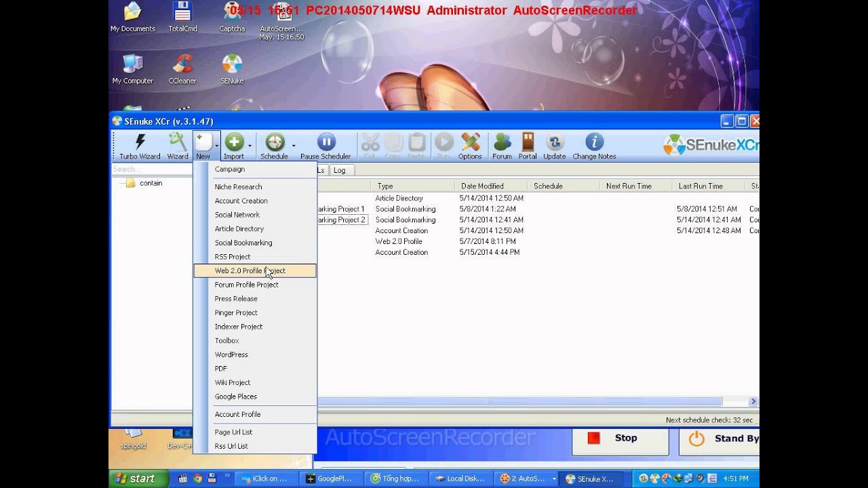This screenshot has width=868, height=488.
Task: Click the Search input field
Action: [x=152, y=169]
